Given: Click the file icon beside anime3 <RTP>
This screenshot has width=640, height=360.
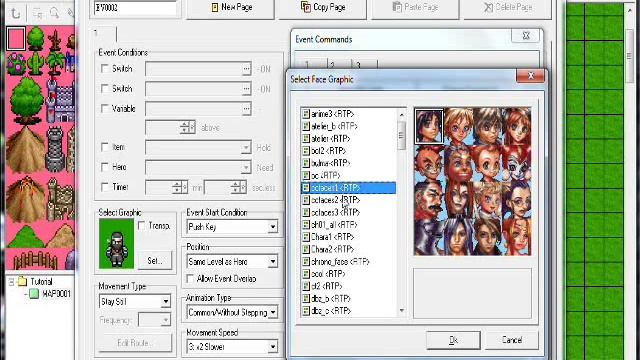Looking at the screenshot, I should [306, 113].
